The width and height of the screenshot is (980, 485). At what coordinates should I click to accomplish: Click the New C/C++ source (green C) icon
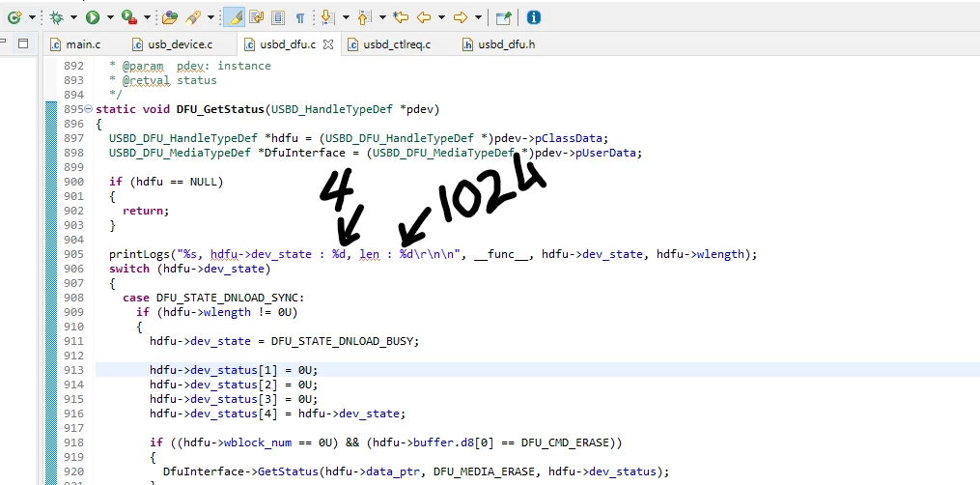point(14,17)
